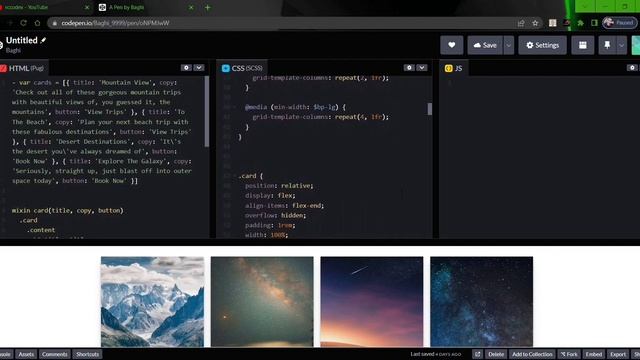
Task: Open JS editor settings gear
Action: [632, 68]
